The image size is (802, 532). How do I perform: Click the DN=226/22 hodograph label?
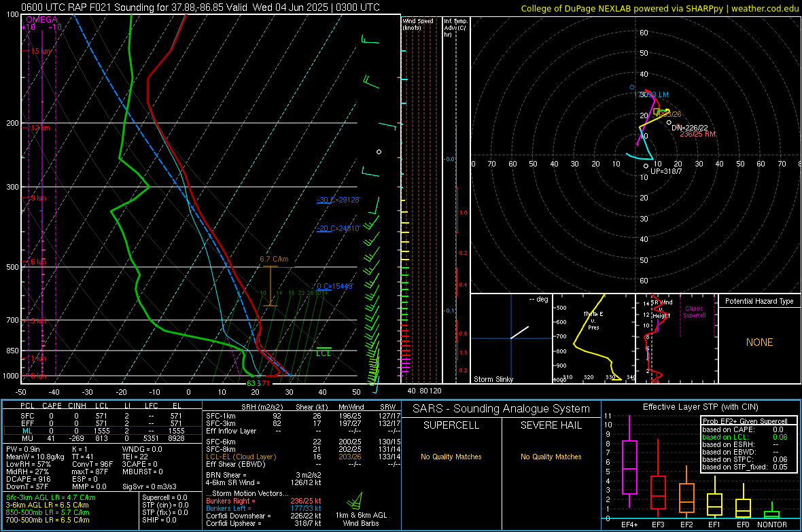pyautogui.click(x=689, y=127)
